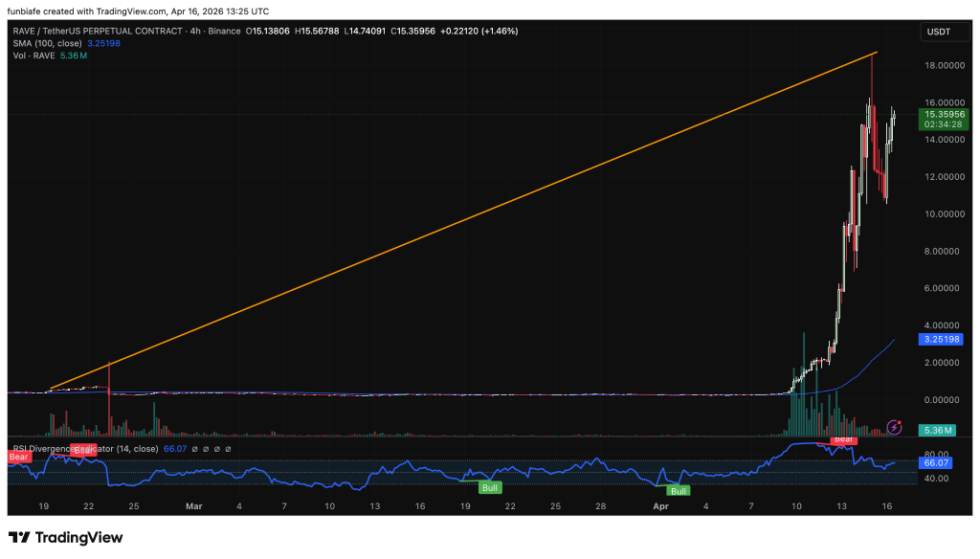The height and width of the screenshot is (559, 980).
Task: Click the Bear marker near April 13
Action: [x=843, y=439]
